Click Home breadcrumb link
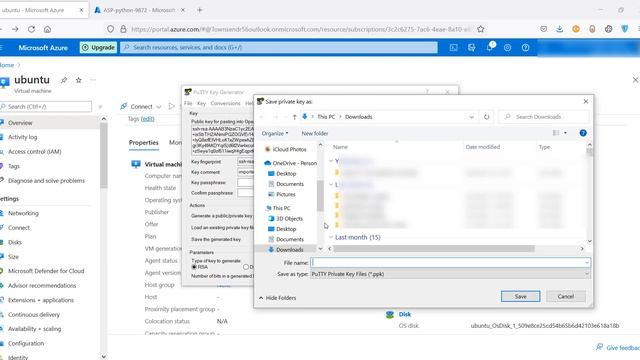 7,65
